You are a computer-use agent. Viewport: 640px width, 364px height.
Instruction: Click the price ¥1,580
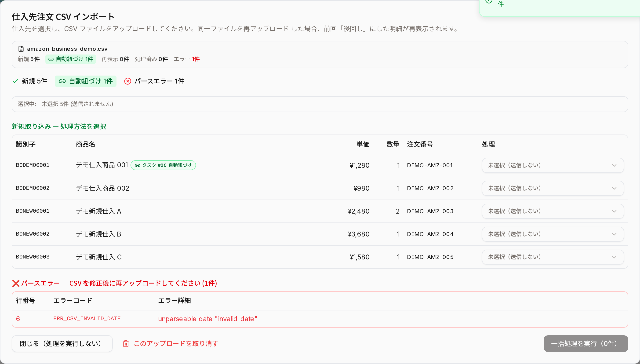pyautogui.click(x=360, y=257)
